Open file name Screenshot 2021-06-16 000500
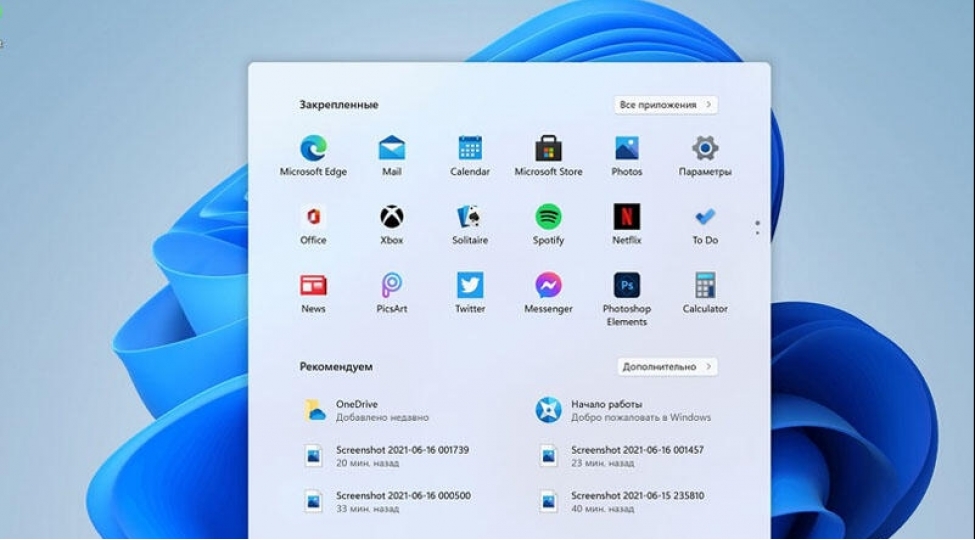Image resolution: width=975 pixels, height=540 pixels. tap(404, 495)
